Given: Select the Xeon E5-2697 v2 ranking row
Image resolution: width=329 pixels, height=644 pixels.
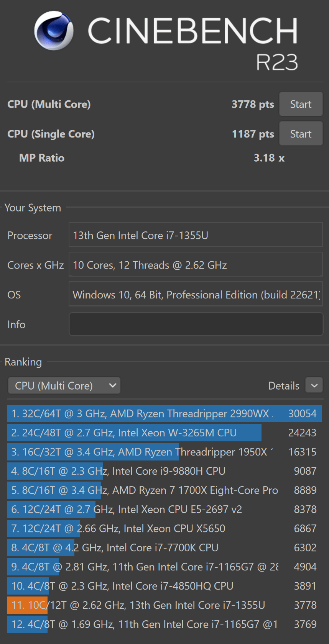Looking at the screenshot, I should pos(164,510).
